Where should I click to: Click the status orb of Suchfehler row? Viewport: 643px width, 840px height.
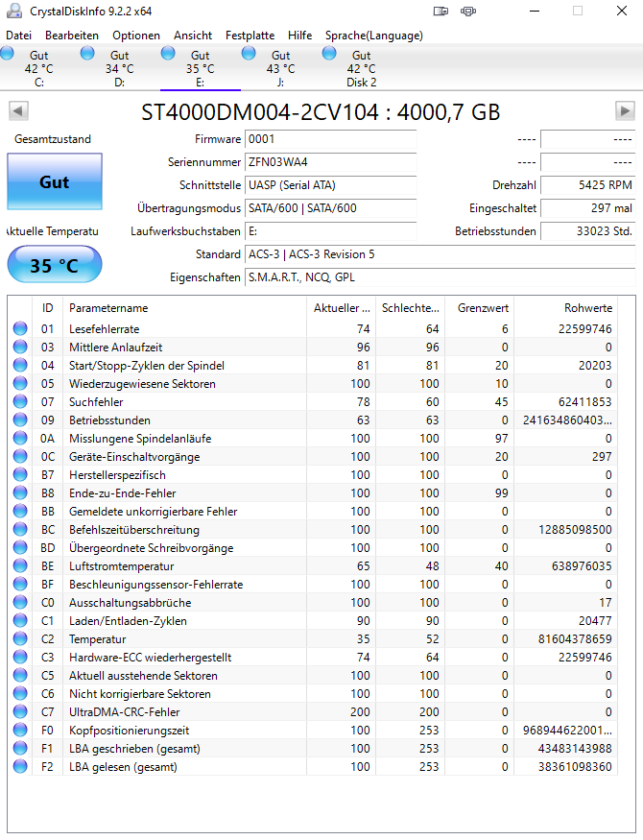click(x=20, y=401)
